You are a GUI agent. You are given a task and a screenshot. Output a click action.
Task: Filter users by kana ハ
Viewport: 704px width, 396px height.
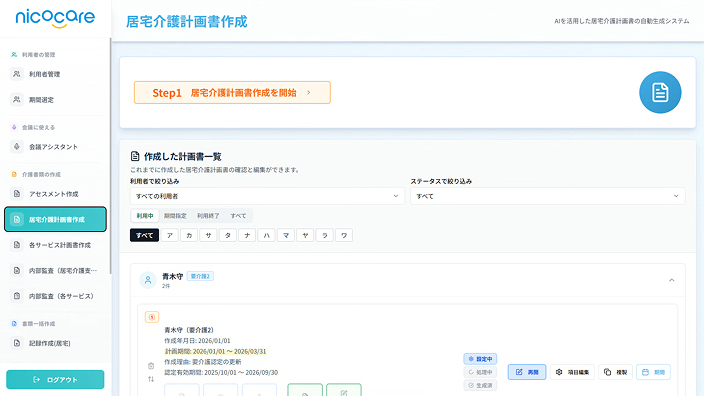(x=266, y=235)
